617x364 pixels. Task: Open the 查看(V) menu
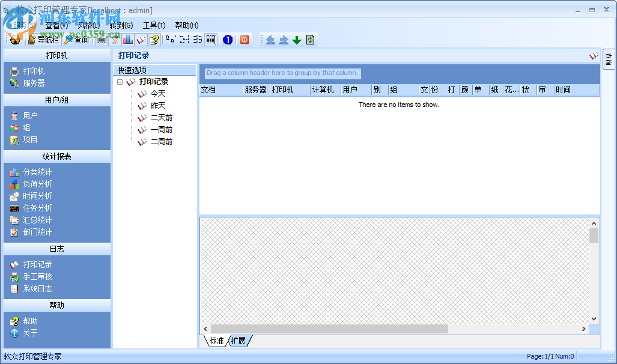56,26
